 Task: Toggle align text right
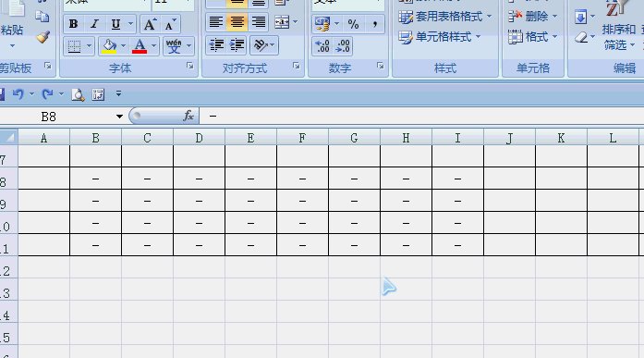pyautogui.click(x=259, y=22)
